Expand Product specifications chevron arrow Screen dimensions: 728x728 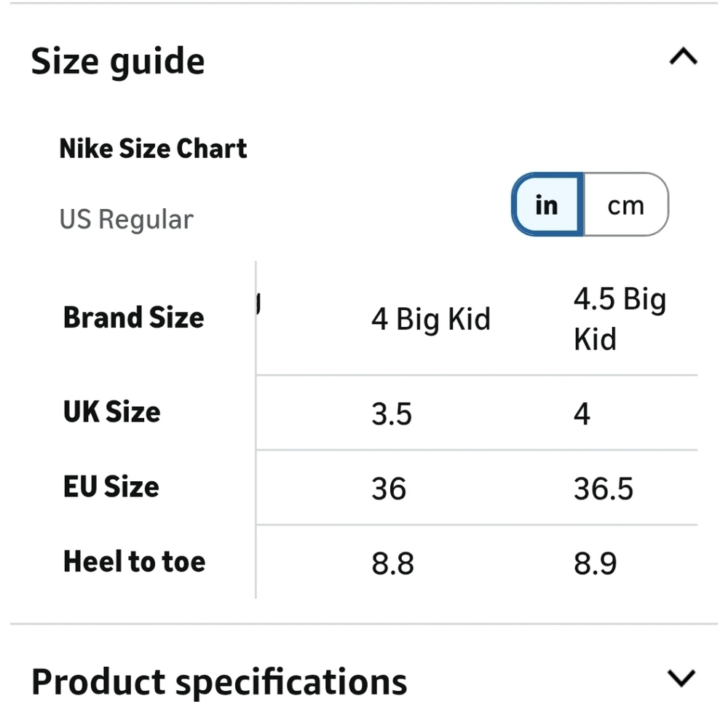point(681,678)
